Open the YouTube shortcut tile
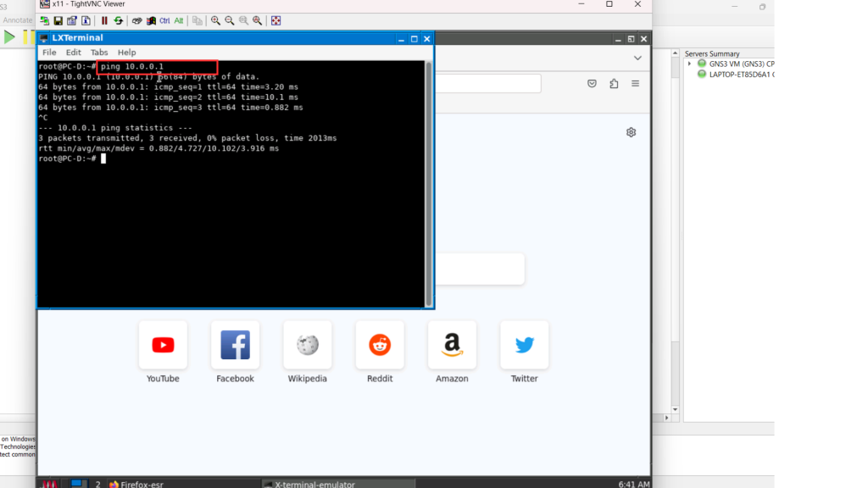The height and width of the screenshot is (488, 868). [x=163, y=345]
